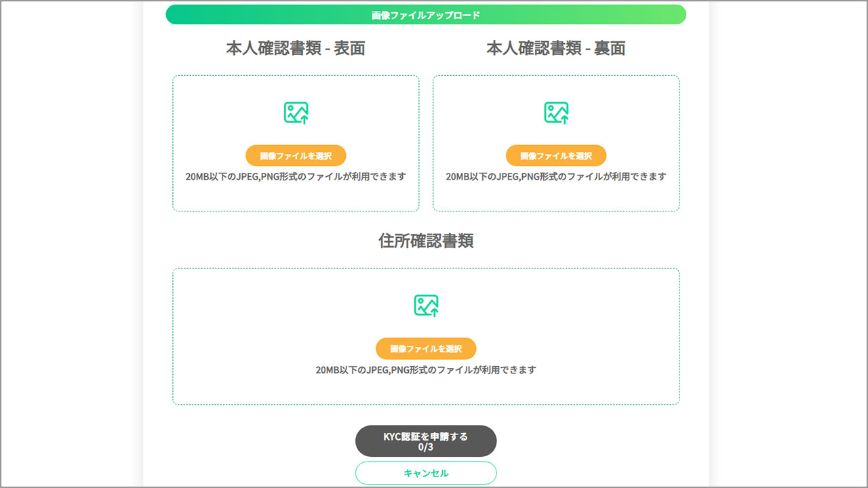This screenshot has width=868, height=488.
Task: Select image file for 本人確認書類 - 表面
Action: point(296,155)
